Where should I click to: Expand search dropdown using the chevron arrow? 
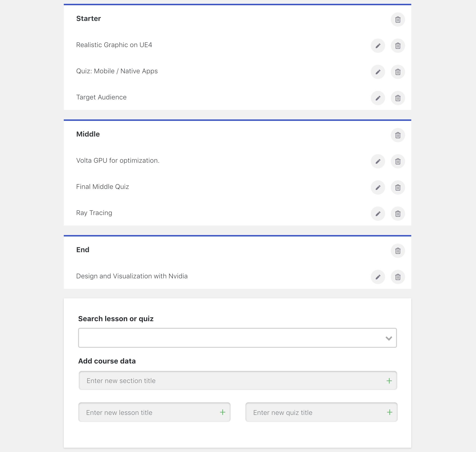388,338
